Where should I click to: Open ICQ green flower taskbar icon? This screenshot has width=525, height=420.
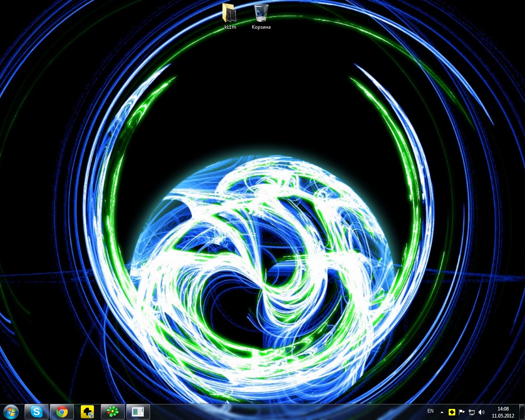pyautogui.click(x=112, y=411)
